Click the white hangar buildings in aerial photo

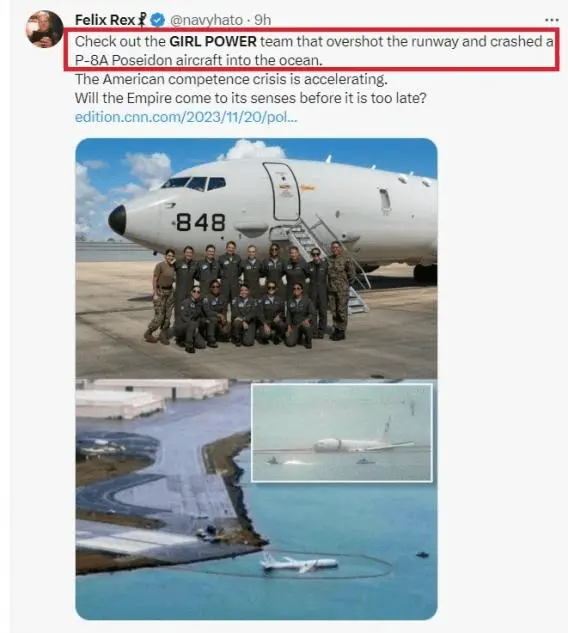pyautogui.click(x=153, y=397)
